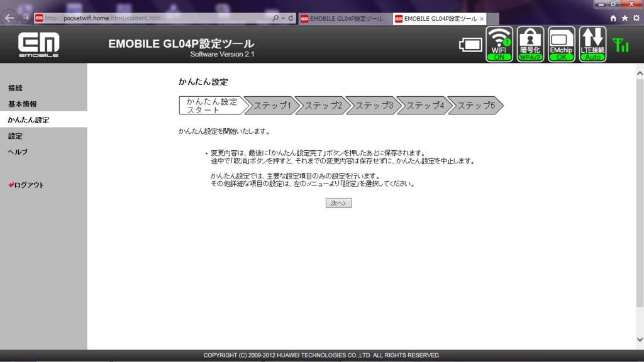Viewport: 644px width, 362px height.
Task: Click the ステップ2 wizard step
Action: tap(323, 106)
